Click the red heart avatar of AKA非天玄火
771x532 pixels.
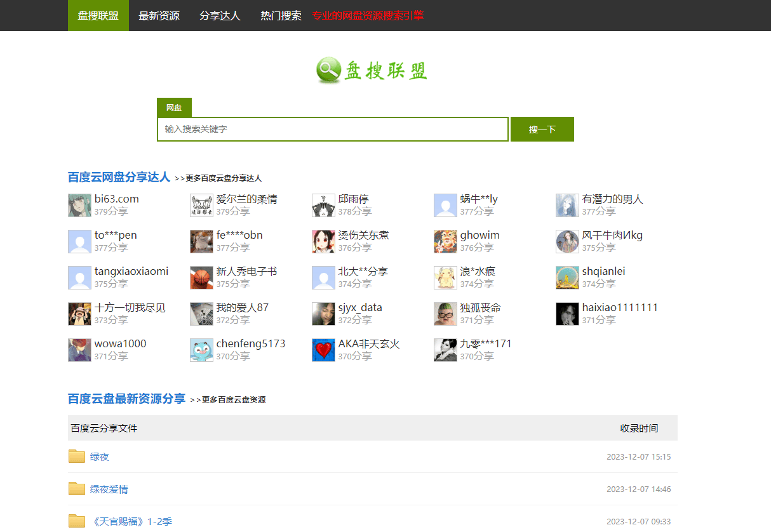coord(323,350)
